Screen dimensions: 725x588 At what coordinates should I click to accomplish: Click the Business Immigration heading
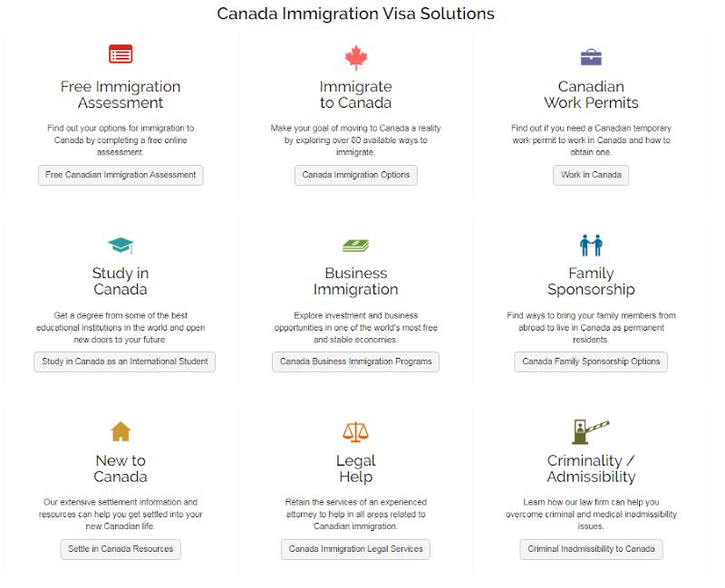click(355, 282)
